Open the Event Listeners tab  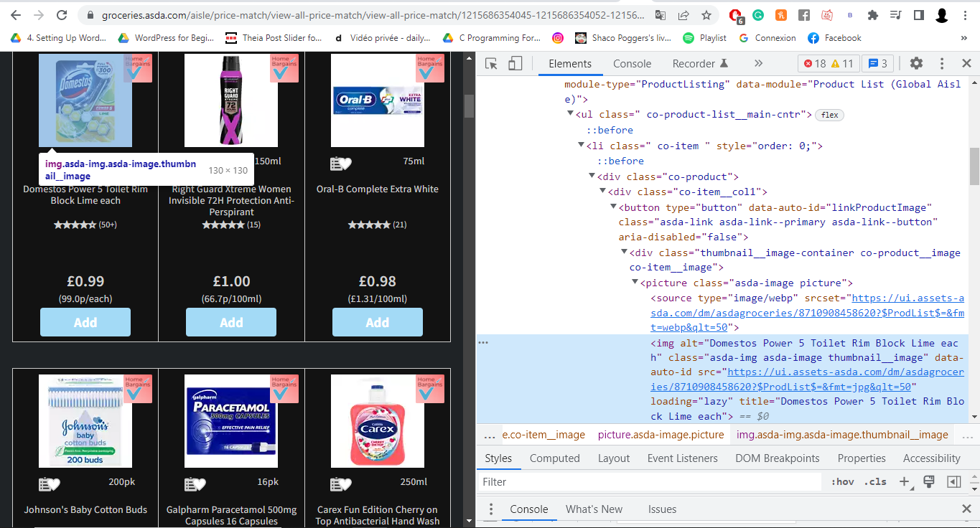coord(682,458)
